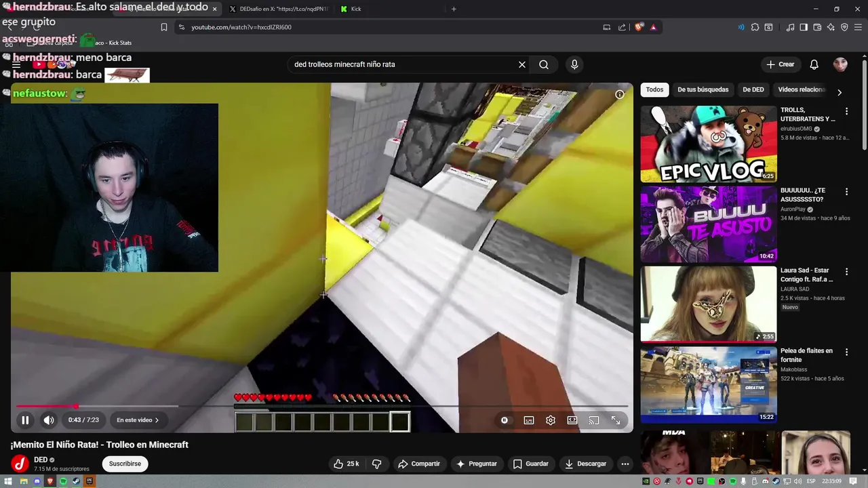Click the YouTube URL address bar
Viewport: 868px width, 488px height.
(x=387, y=27)
